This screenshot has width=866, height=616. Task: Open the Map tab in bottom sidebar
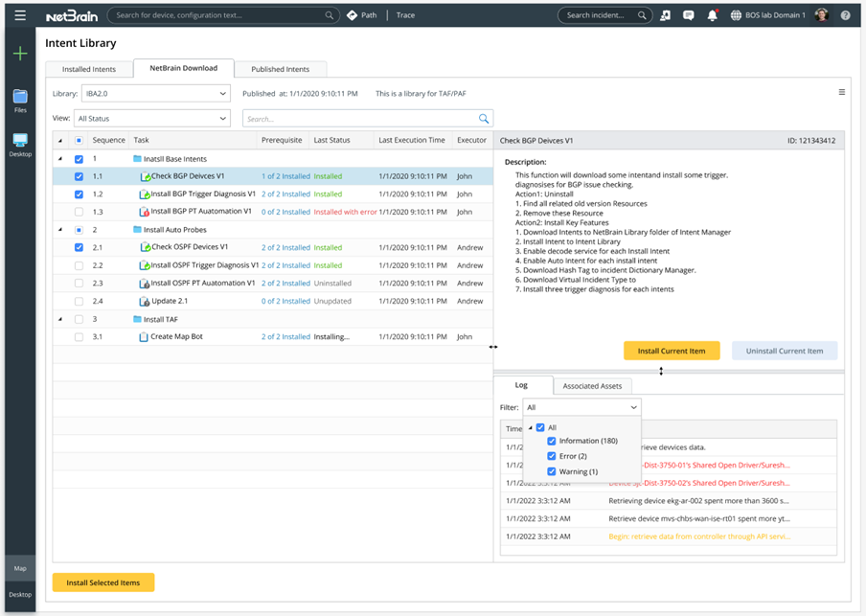[x=20, y=568]
